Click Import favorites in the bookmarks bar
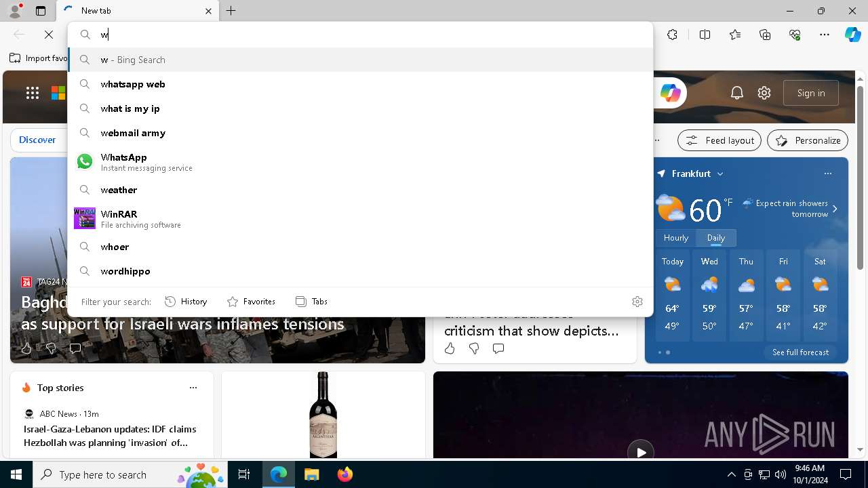Screen dimensions: 868x488 pyautogui.click(x=39, y=58)
